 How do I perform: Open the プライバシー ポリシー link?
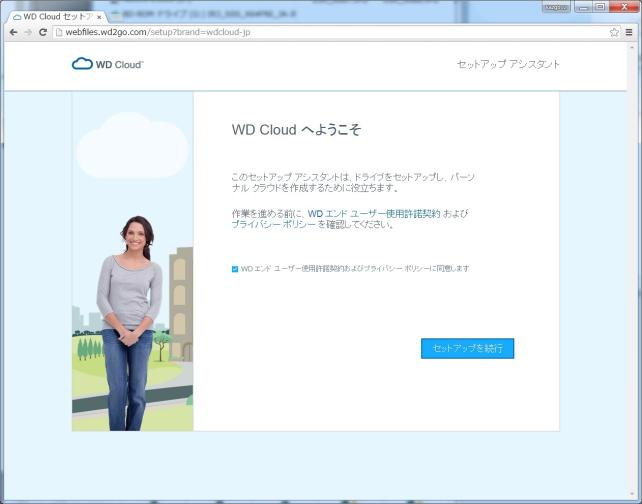[273, 225]
